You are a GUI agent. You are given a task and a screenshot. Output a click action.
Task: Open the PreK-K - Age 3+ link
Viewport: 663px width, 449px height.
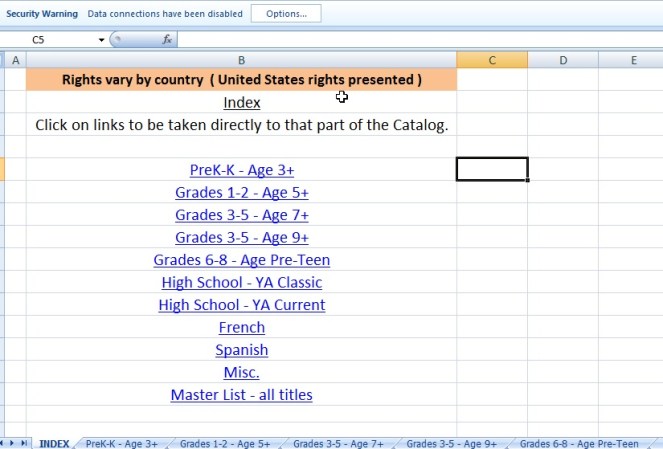tap(242, 170)
